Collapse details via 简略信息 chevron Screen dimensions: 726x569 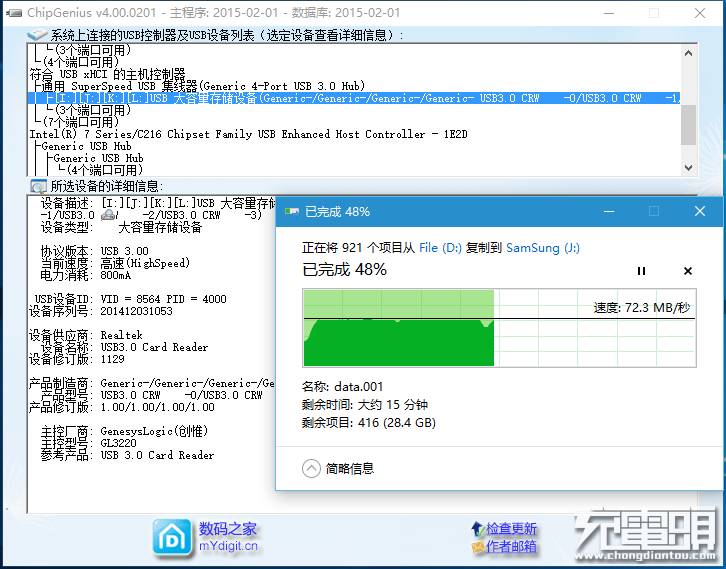click(311, 468)
